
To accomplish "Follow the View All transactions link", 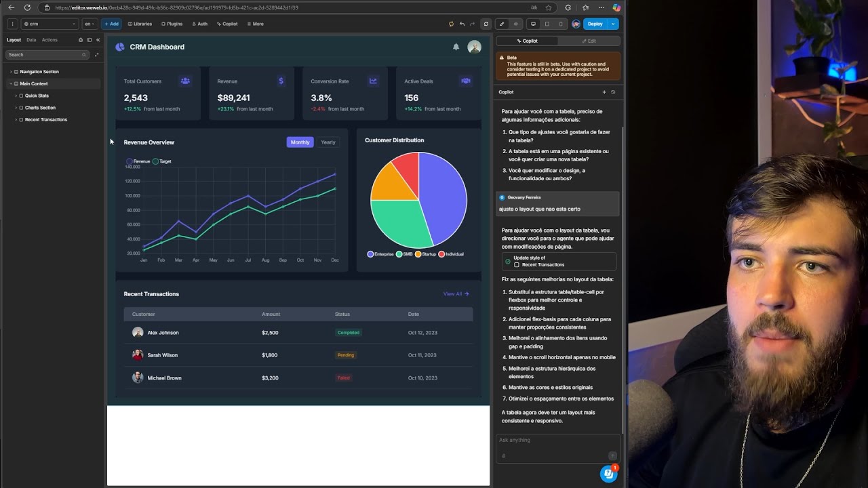I will [x=456, y=294].
